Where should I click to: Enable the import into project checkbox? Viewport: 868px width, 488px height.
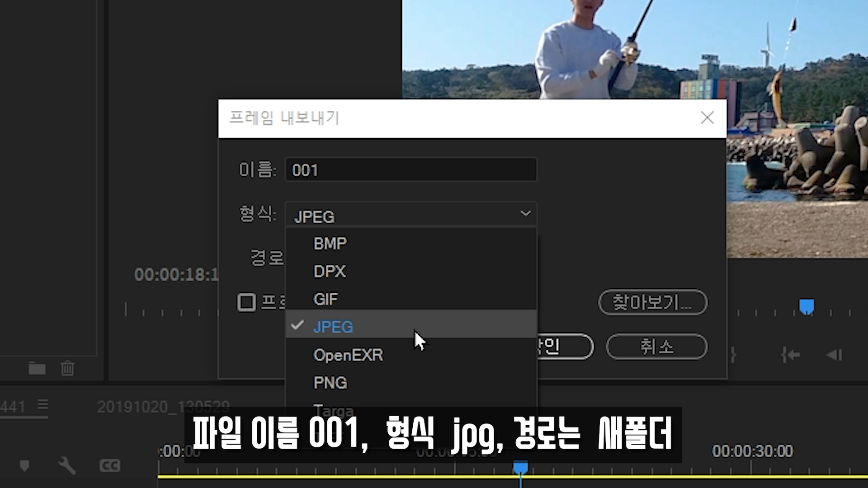click(247, 302)
